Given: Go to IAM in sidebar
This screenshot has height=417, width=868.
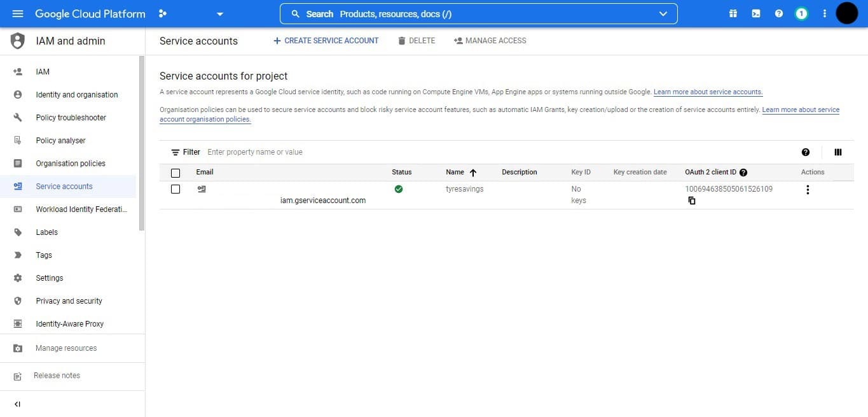Looking at the screenshot, I should tap(68, 72).
